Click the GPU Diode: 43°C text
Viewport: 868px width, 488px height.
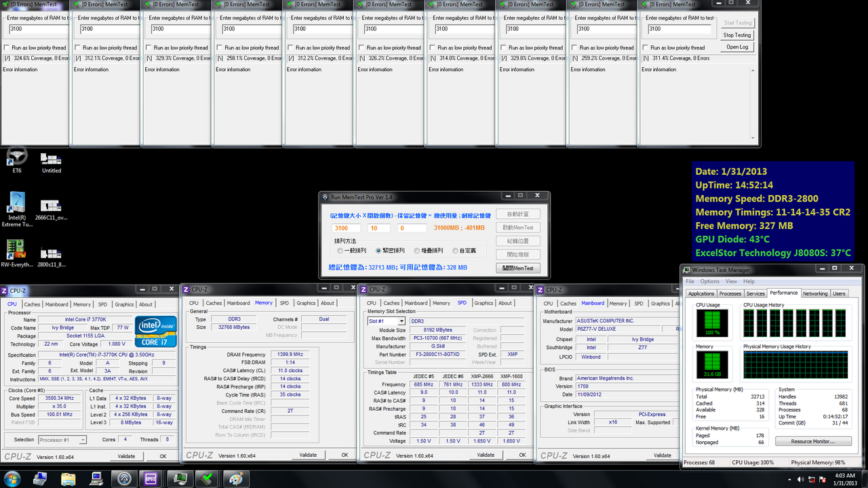[732, 239]
